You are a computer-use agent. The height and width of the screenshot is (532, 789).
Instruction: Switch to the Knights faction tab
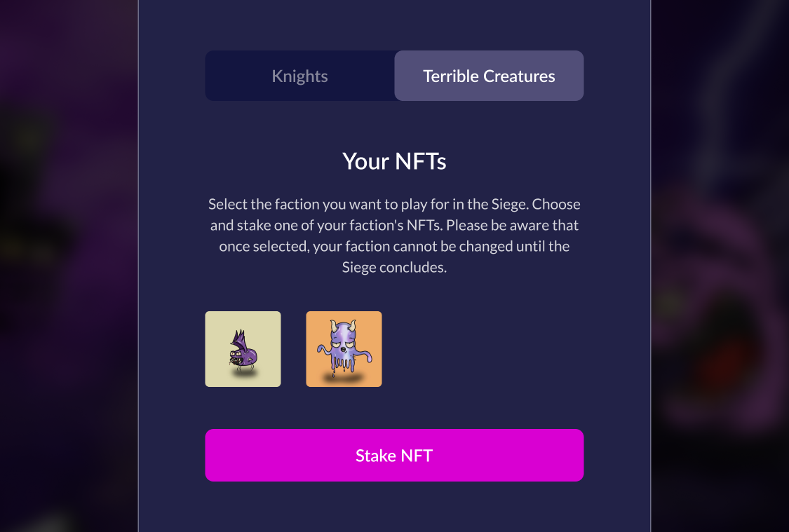(299, 76)
